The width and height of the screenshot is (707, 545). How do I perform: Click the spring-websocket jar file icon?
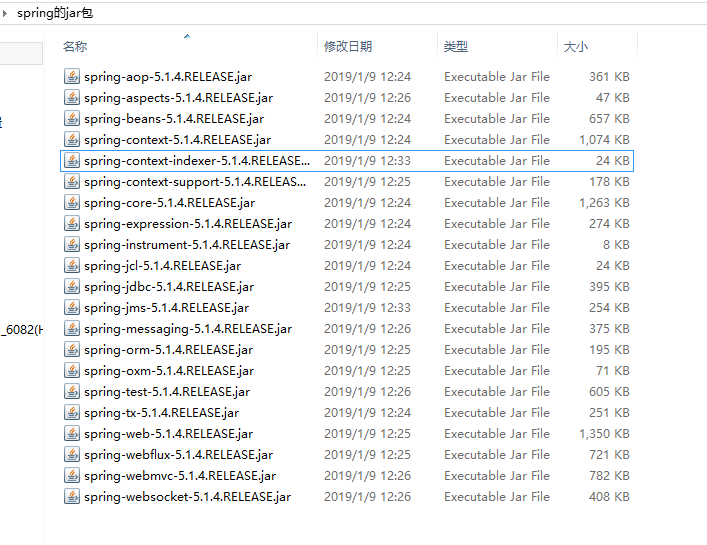72,496
